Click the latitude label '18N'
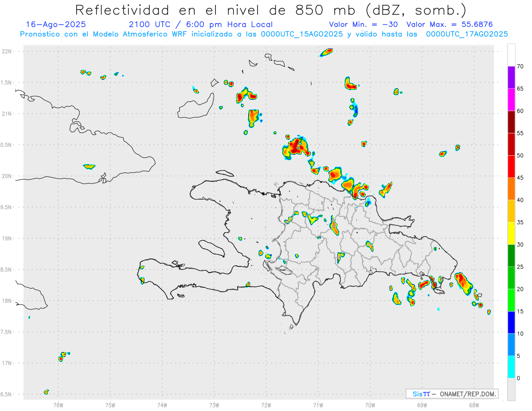532x411 pixels. coord(7,301)
